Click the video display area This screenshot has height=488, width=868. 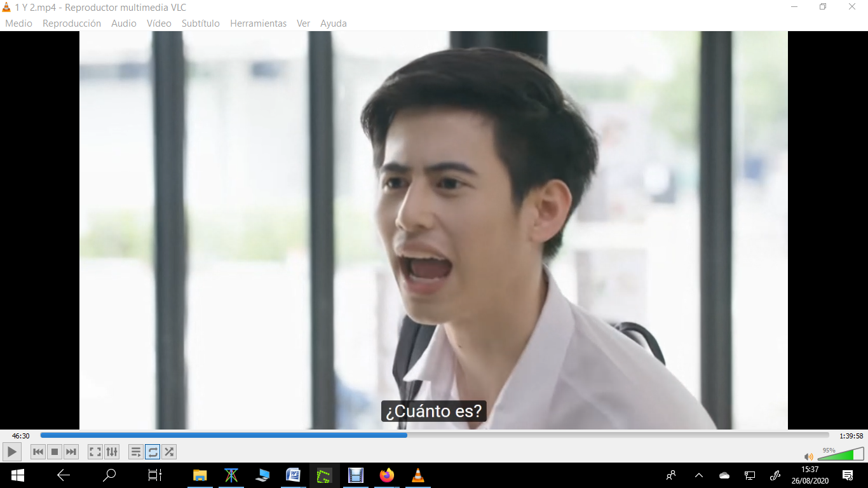433,230
